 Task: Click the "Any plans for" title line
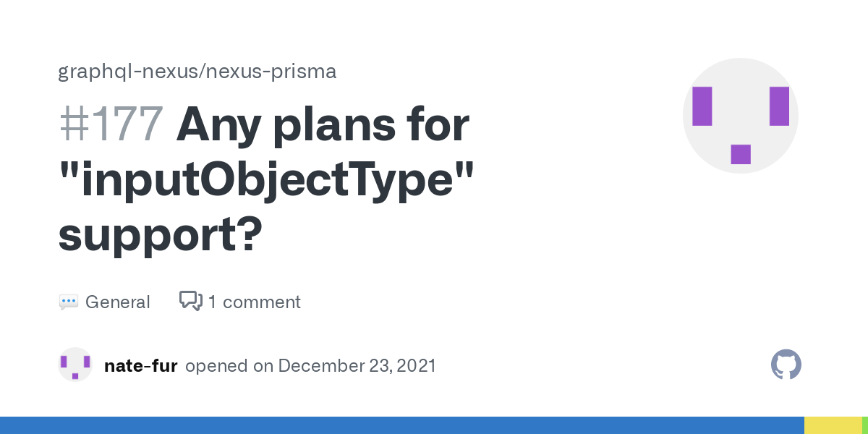point(323,124)
